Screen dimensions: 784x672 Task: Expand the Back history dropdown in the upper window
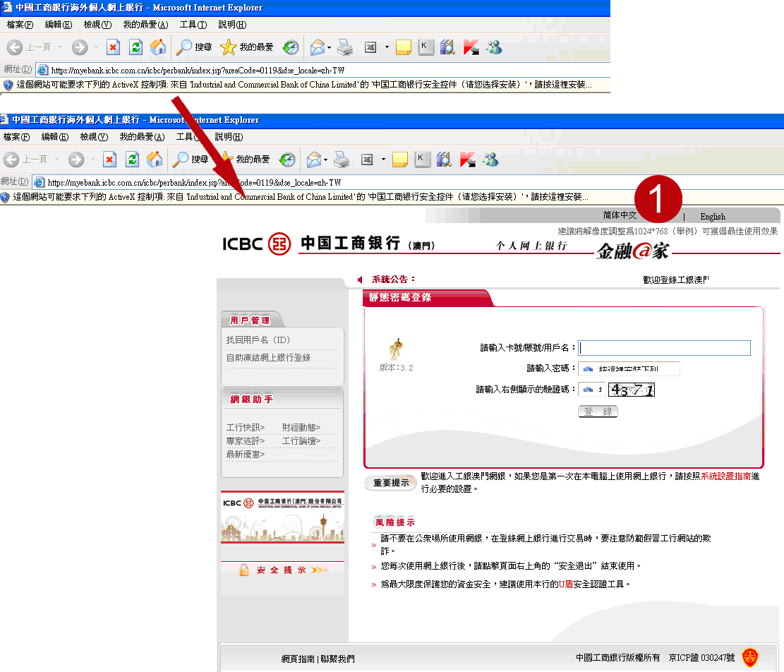click(x=61, y=47)
